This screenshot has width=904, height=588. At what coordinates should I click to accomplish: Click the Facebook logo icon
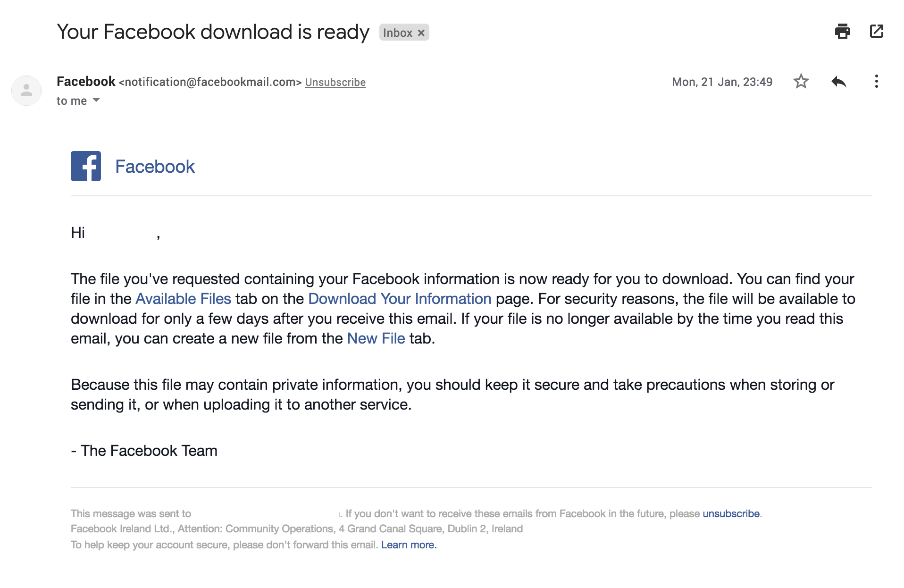coord(86,166)
